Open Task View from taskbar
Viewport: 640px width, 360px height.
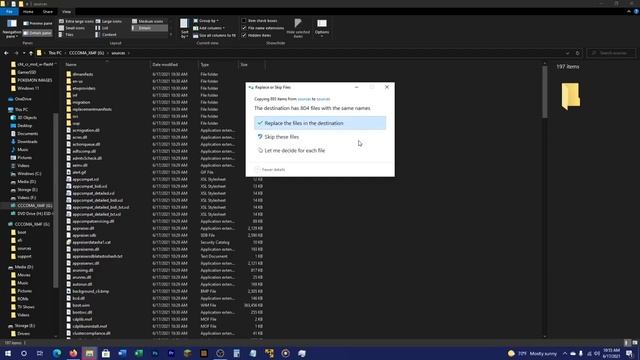(x=40, y=353)
